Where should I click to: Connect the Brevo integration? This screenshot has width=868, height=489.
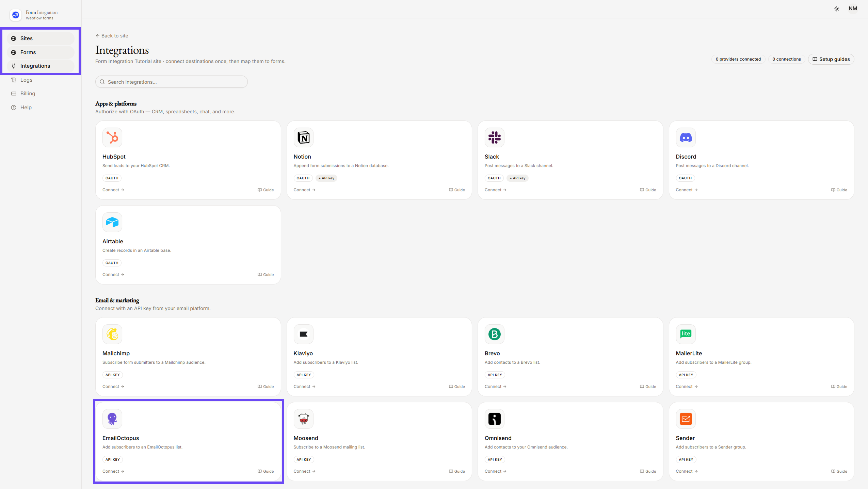coord(496,387)
